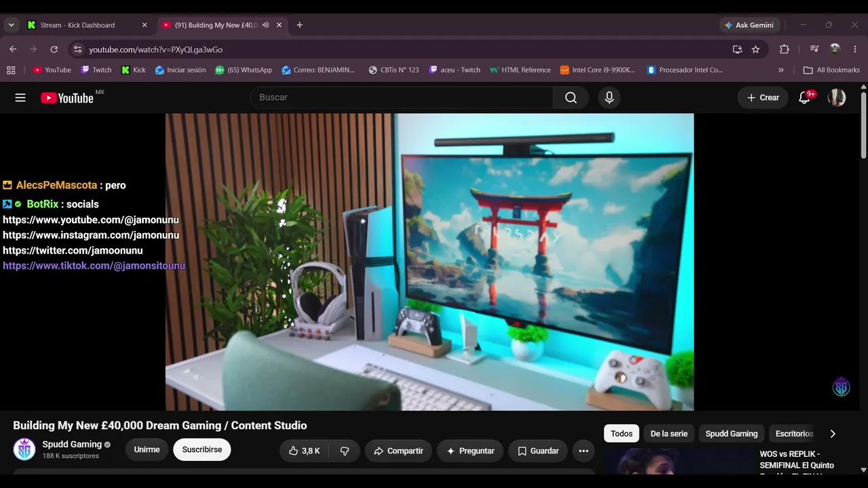Screen dimensions: 868x488
Task: Open Chrome media controls icon
Action: [x=814, y=49]
